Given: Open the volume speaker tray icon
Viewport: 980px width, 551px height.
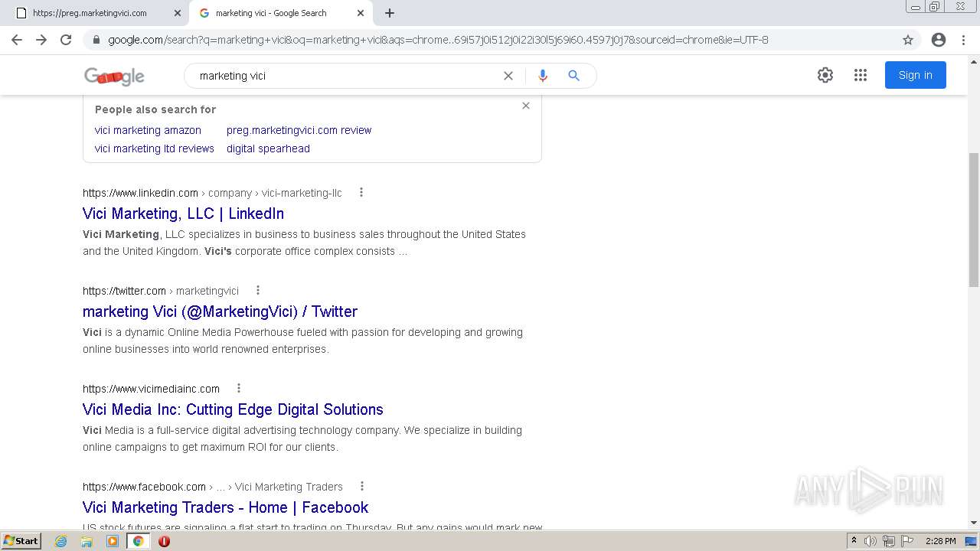Looking at the screenshot, I should click(871, 541).
